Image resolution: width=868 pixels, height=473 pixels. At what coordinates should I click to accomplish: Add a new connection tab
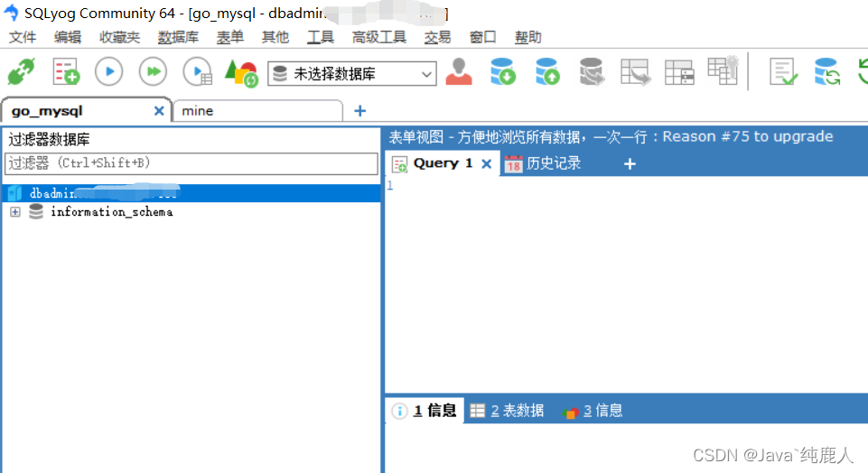pyautogui.click(x=359, y=111)
